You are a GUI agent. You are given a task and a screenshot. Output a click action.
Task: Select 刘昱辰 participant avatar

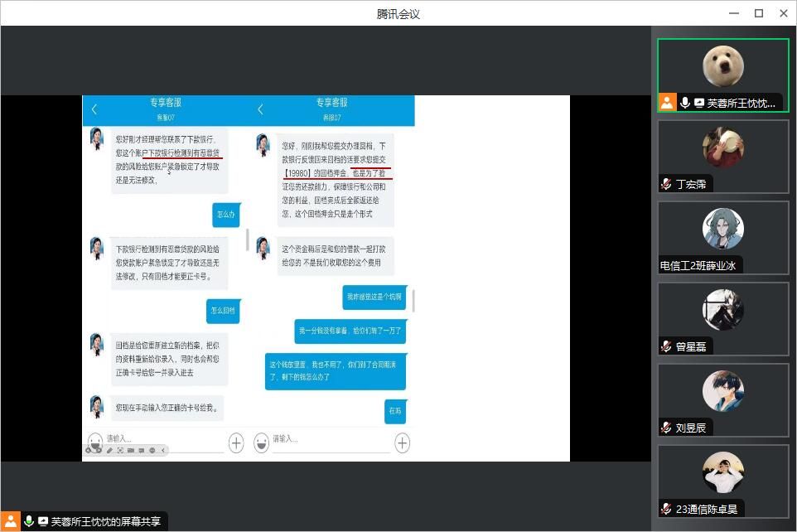[x=723, y=391]
